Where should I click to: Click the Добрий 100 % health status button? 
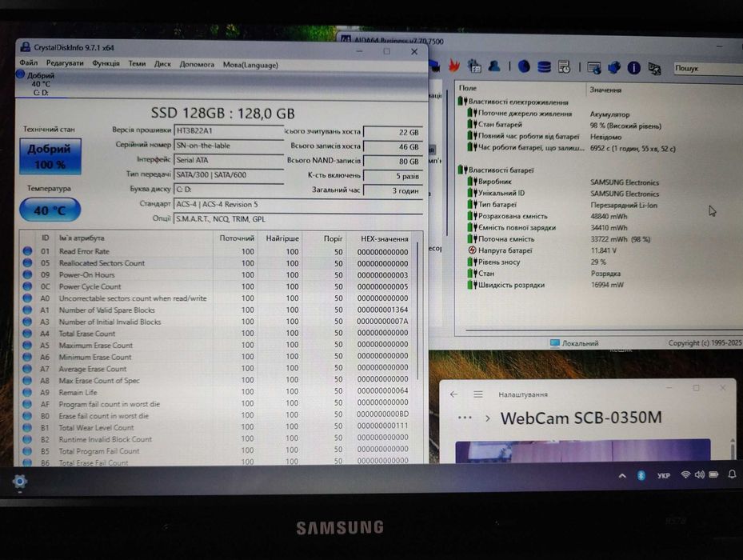(50, 157)
